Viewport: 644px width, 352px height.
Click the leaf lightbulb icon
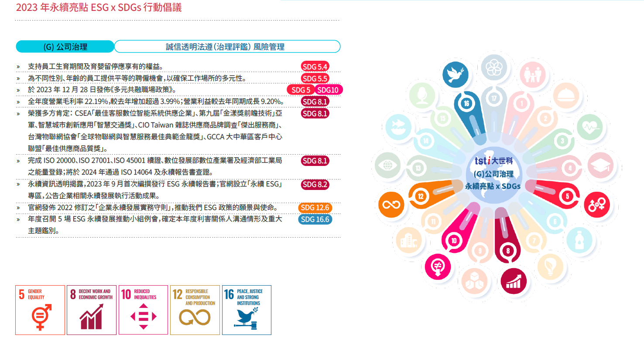[550, 266]
